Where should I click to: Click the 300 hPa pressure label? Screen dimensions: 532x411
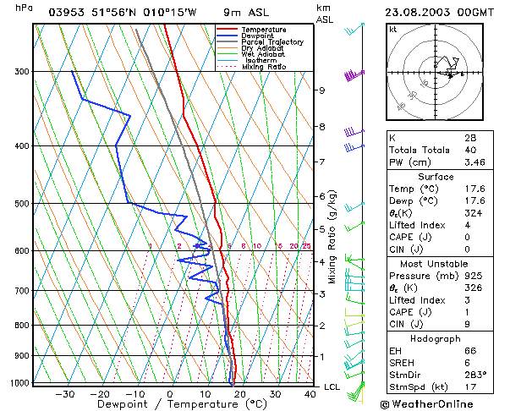[22, 72]
